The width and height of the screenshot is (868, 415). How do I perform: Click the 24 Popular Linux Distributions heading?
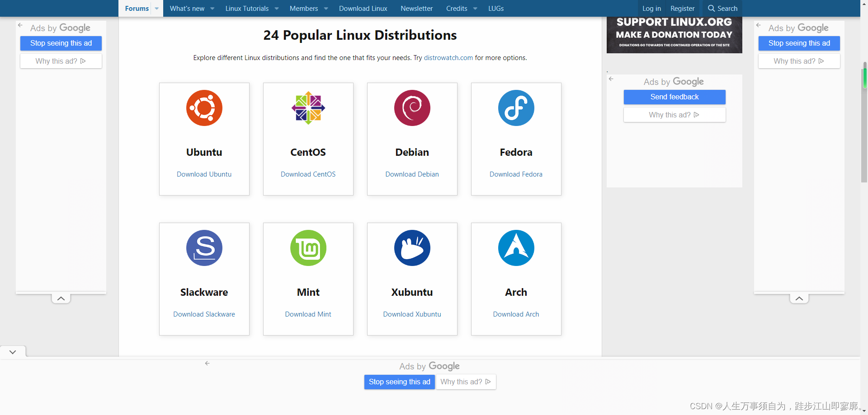click(360, 35)
